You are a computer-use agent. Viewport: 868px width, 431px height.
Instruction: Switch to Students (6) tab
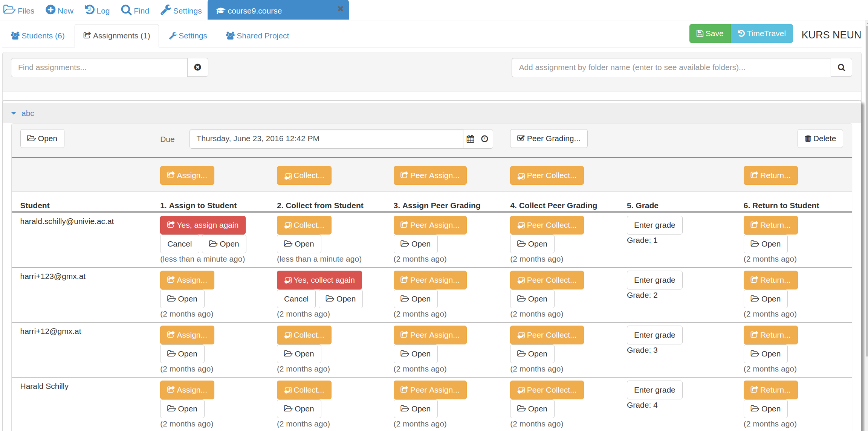pos(38,36)
